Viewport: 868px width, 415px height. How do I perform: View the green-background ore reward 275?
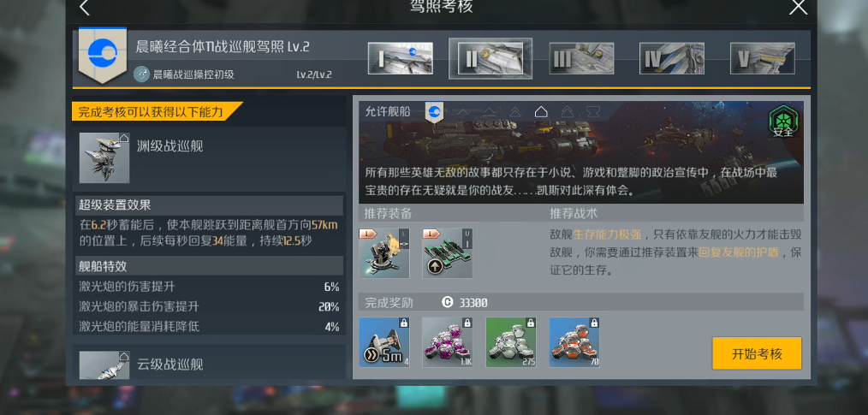(511, 342)
